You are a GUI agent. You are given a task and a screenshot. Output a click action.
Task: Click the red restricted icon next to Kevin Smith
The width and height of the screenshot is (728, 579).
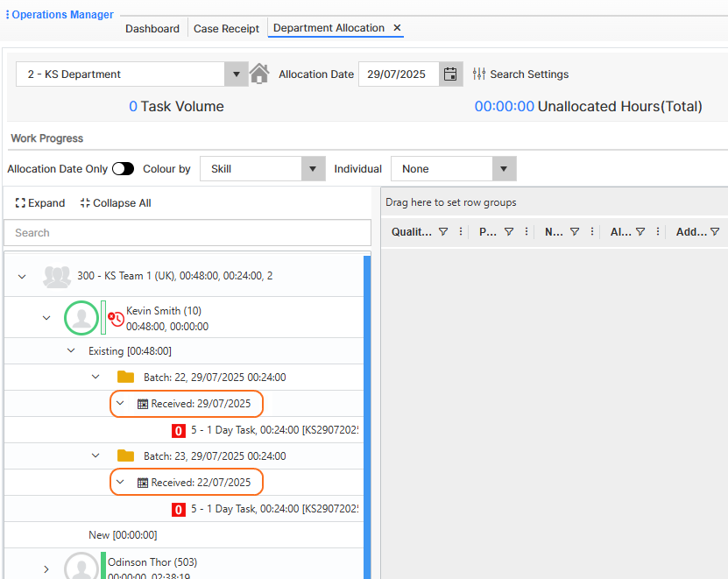coord(115,317)
